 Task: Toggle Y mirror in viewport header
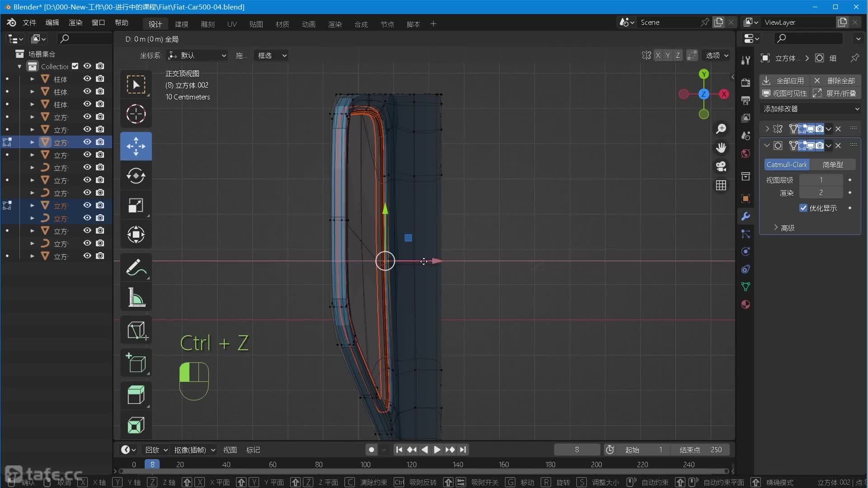point(668,55)
